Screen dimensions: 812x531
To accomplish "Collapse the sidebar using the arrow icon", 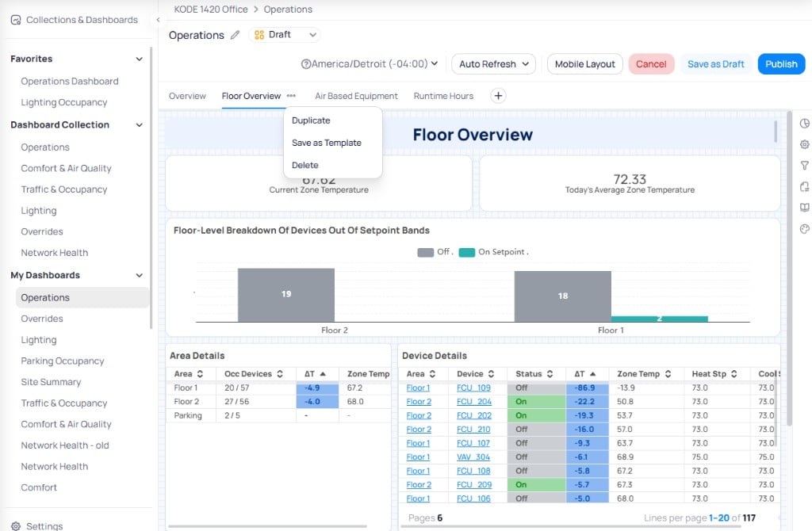I will [x=158, y=20].
